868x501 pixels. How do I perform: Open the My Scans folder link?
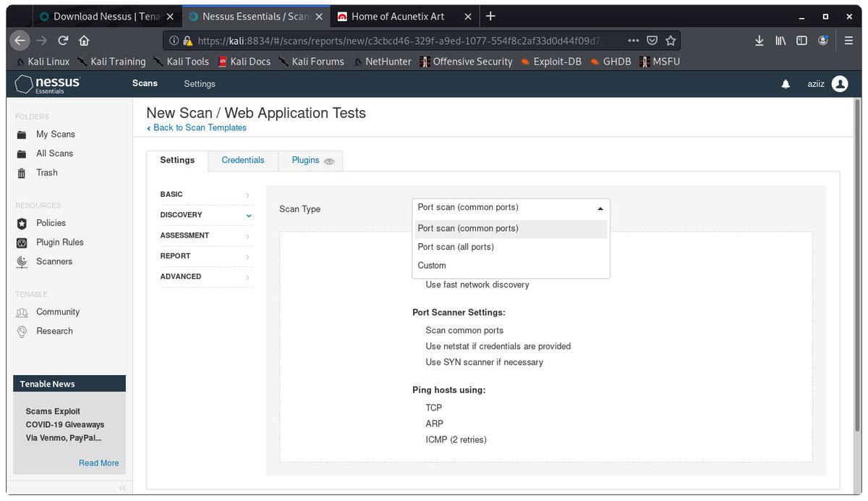pos(56,135)
